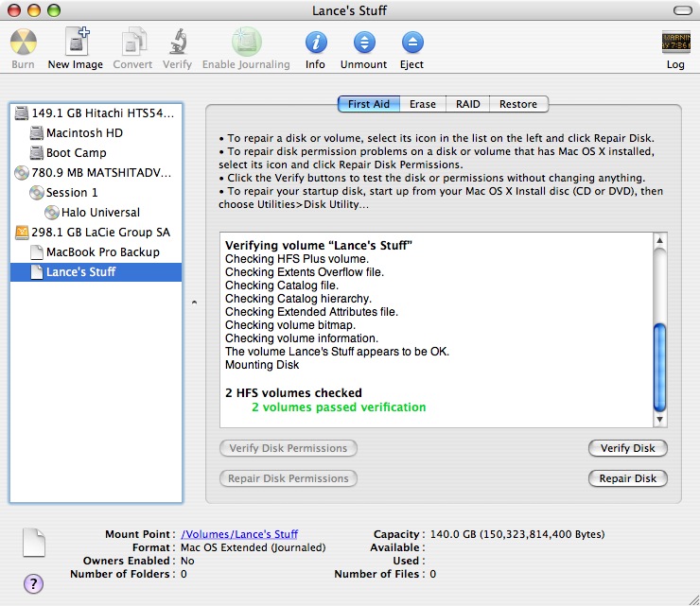Switch to the First Aid tab

(369, 104)
